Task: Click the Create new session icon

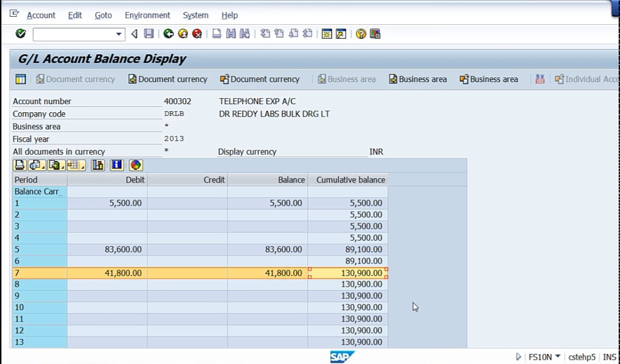Action: [x=326, y=34]
